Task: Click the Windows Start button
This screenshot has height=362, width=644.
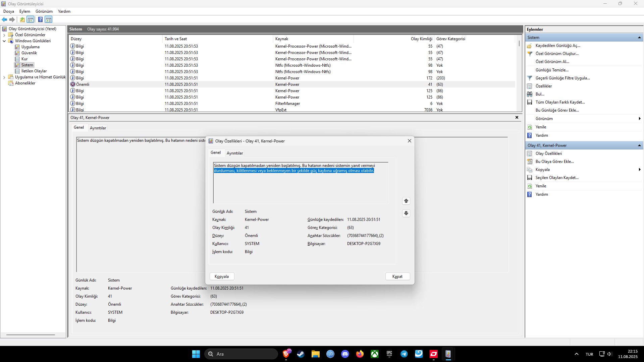Action: (x=196, y=354)
